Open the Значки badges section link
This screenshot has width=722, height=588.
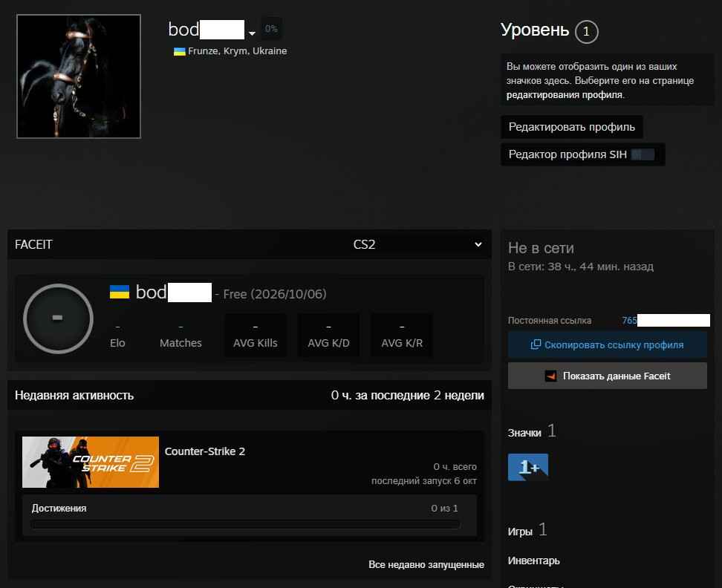tap(524, 433)
